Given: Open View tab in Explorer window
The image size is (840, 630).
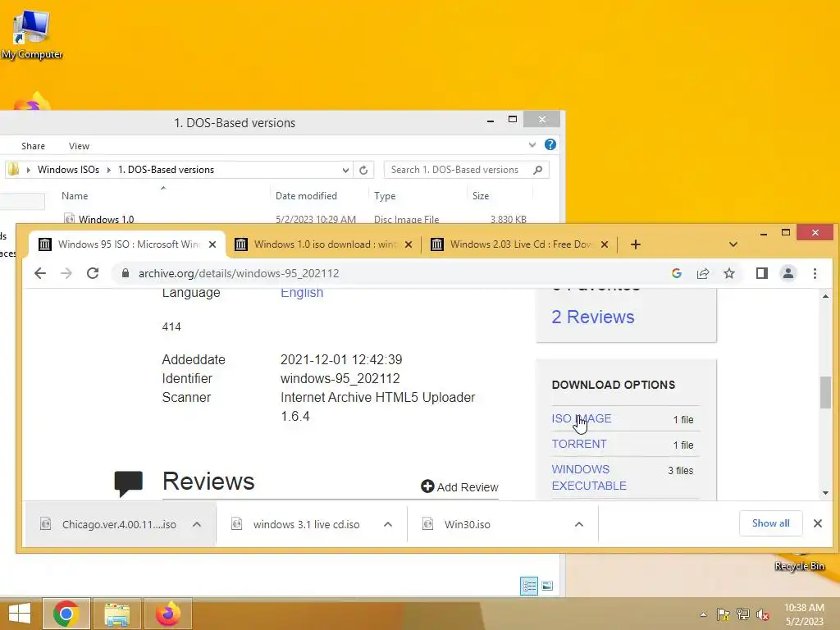Looking at the screenshot, I should coord(79,146).
